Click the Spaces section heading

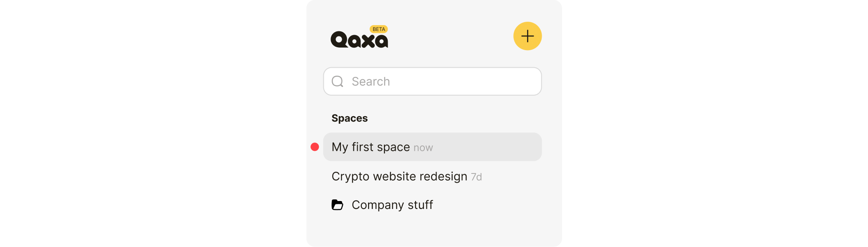click(350, 118)
